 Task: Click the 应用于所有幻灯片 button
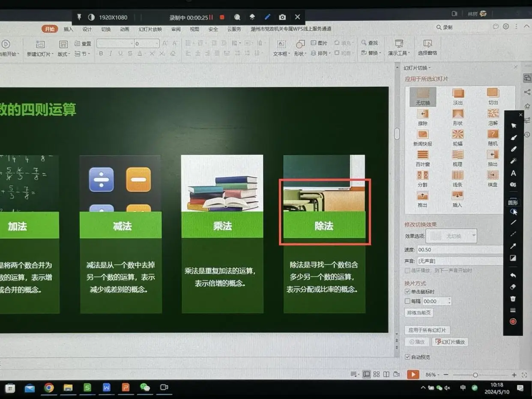pos(427,330)
